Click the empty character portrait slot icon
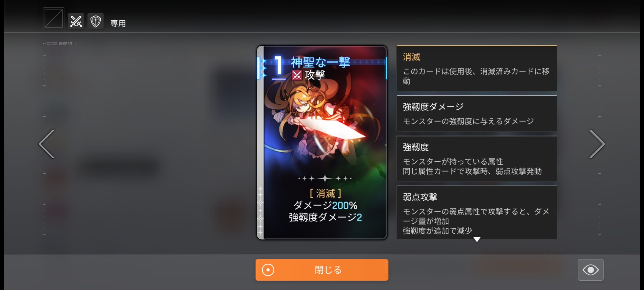The image size is (644, 290). 53,18
